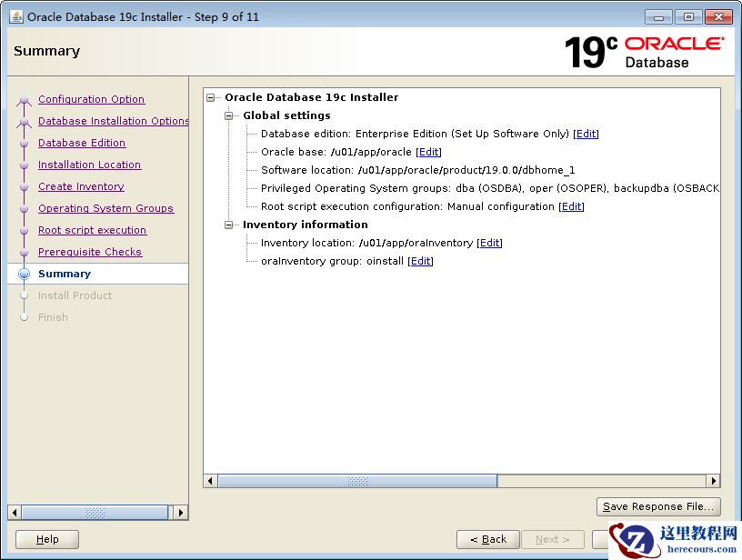Click the summary tree horizontal scrollbar thumb
The width and height of the screenshot is (742, 560).
click(357, 481)
